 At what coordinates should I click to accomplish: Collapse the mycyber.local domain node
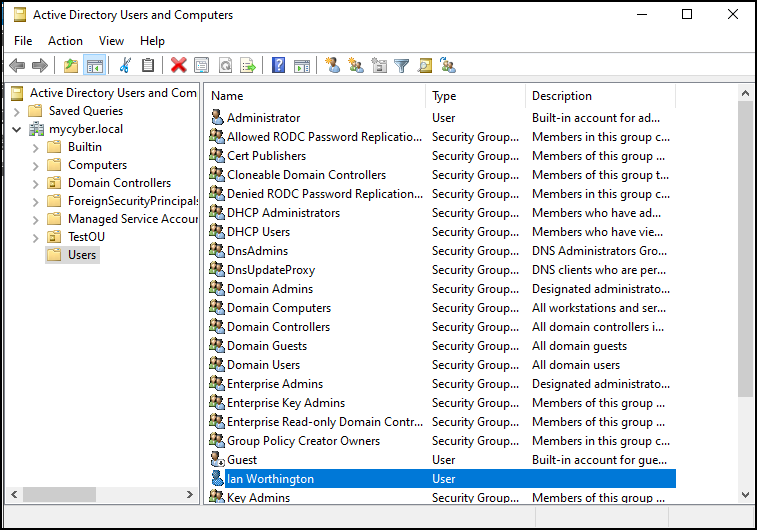point(16,129)
